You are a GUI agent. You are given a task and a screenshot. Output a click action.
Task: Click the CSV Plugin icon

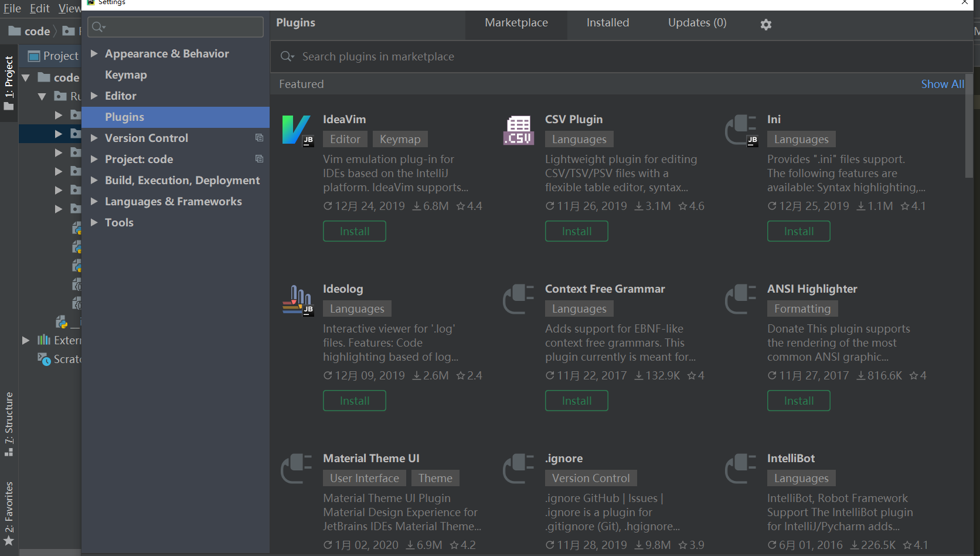pyautogui.click(x=518, y=130)
